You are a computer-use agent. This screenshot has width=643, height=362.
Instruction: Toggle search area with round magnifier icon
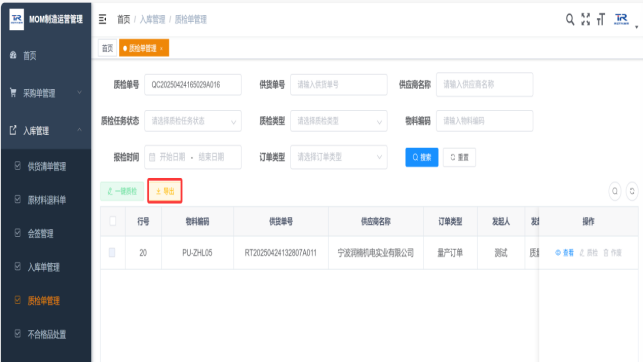(615, 191)
